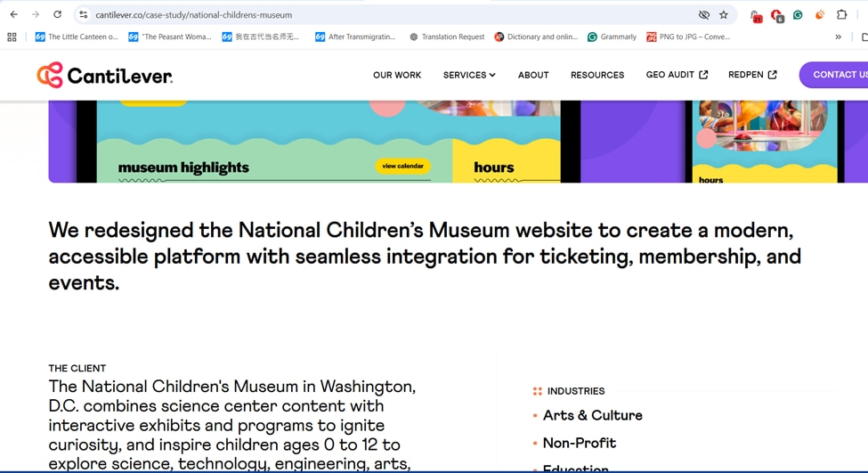Click the 'Non-Profit' industry item
Image resolution: width=868 pixels, height=473 pixels.
[579, 443]
